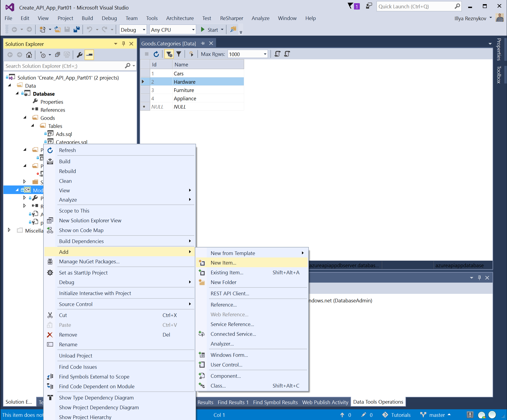
Task: Click the Collapse All icon in Solution Explorer
Action: click(58, 55)
